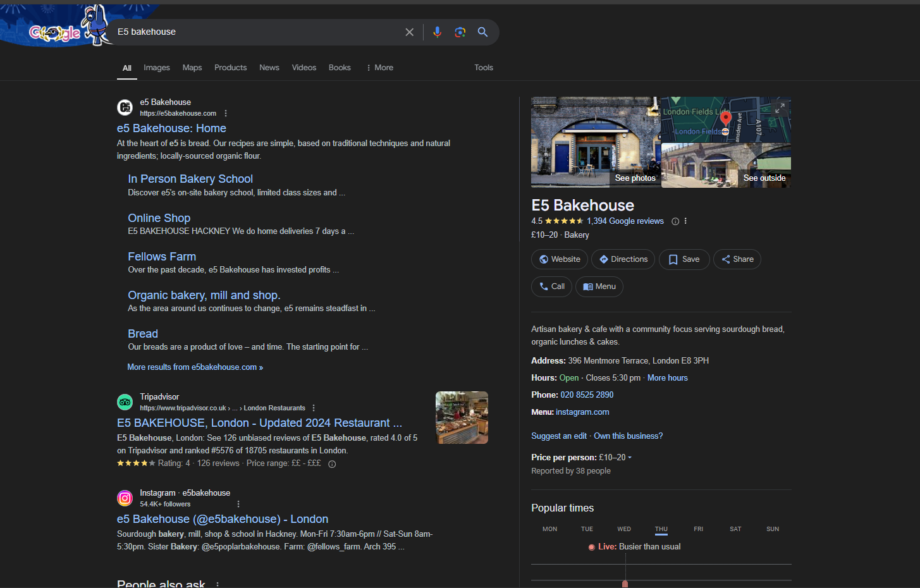Open options for the Tripadvisor result
The width and height of the screenshot is (920, 588).
coord(314,408)
